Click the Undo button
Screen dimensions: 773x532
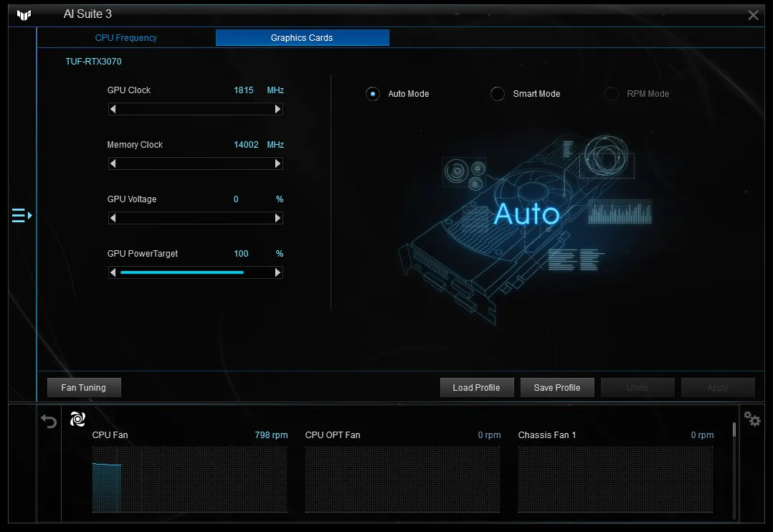[x=637, y=388]
